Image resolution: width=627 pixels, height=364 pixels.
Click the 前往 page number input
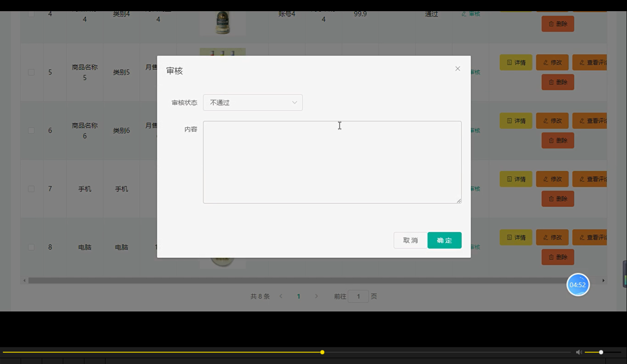[358, 296]
